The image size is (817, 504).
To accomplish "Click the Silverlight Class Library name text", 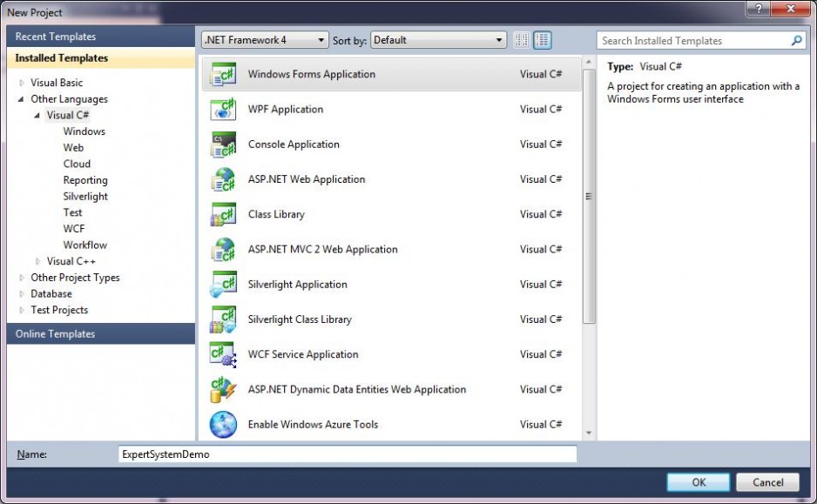I will coord(300,319).
